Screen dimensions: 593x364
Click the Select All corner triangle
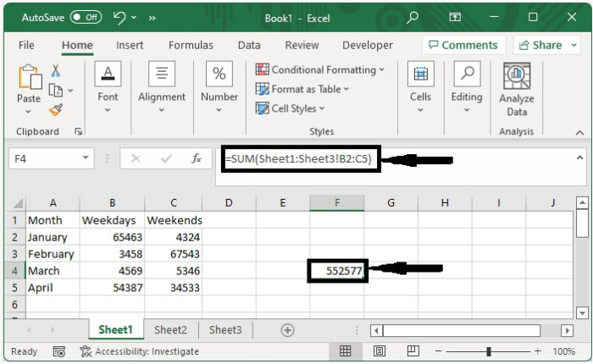18,203
